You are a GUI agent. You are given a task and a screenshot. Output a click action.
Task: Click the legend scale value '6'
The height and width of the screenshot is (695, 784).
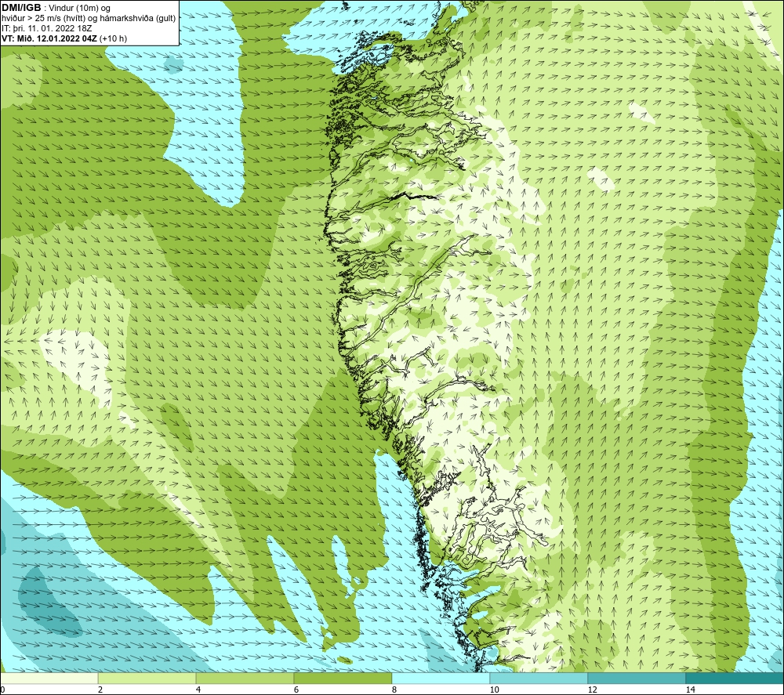click(x=296, y=690)
